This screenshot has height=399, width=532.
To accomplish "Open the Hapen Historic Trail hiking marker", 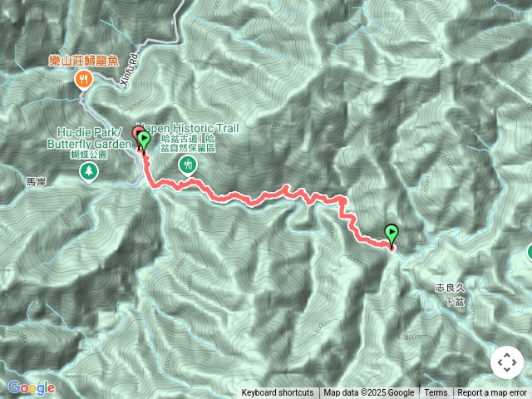I will (188, 166).
